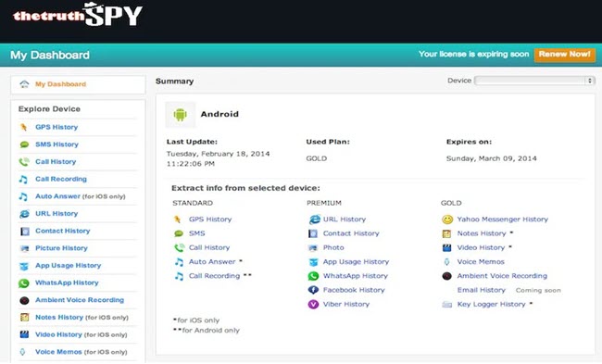The height and width of the screenshot is (364, 602).
Task: Follow Call History link under Standard
Action: [209, 247]
